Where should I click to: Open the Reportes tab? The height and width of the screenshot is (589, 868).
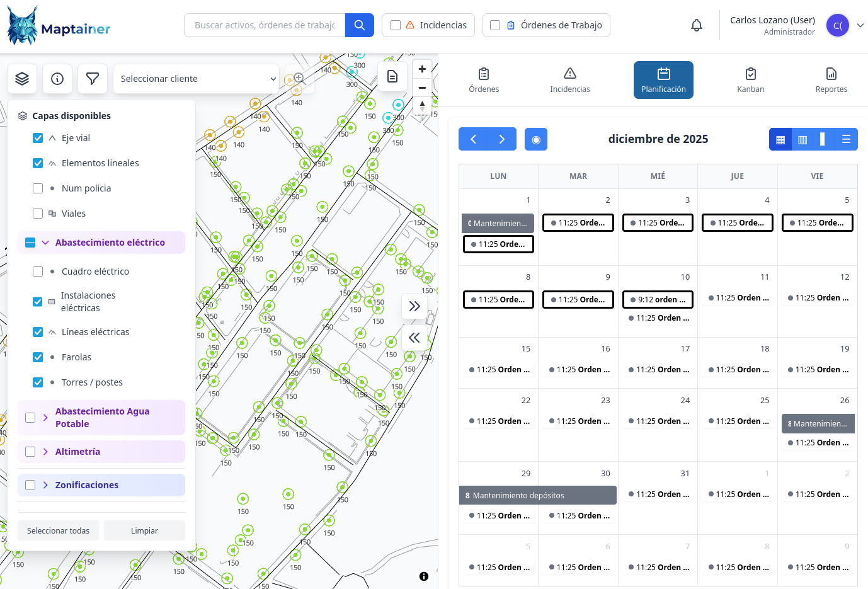point(831,79)
